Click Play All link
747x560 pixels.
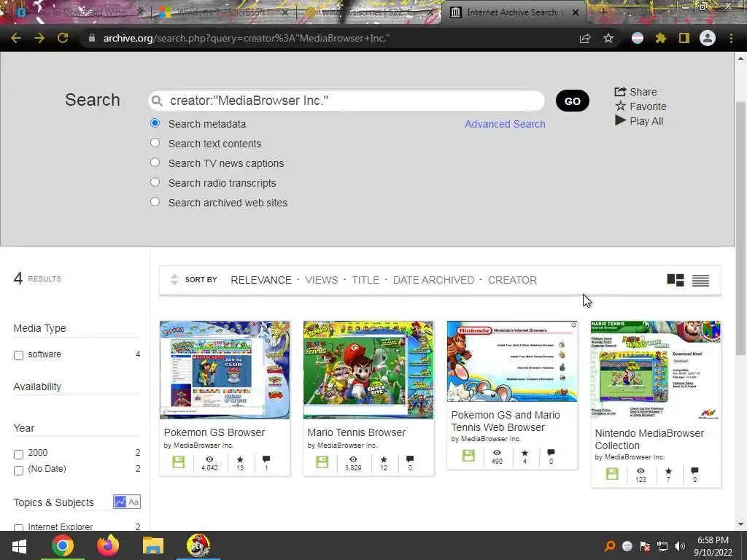(639, 121)
